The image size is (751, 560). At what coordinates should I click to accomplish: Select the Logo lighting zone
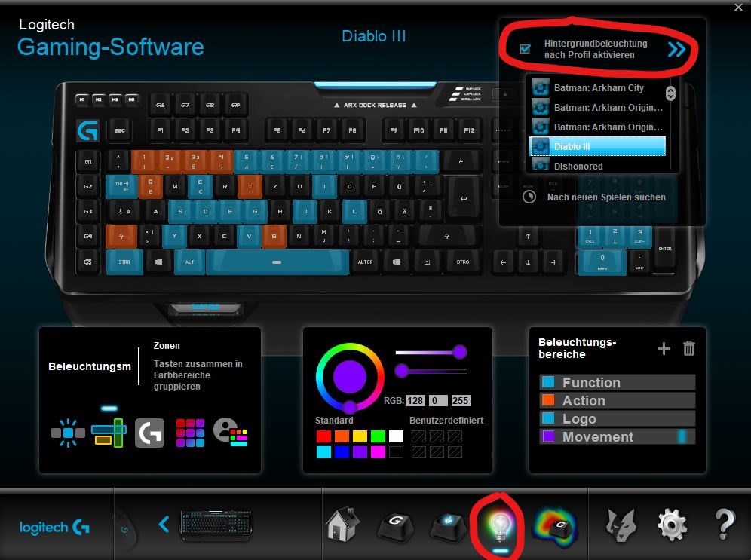click(x=618, y=419)
